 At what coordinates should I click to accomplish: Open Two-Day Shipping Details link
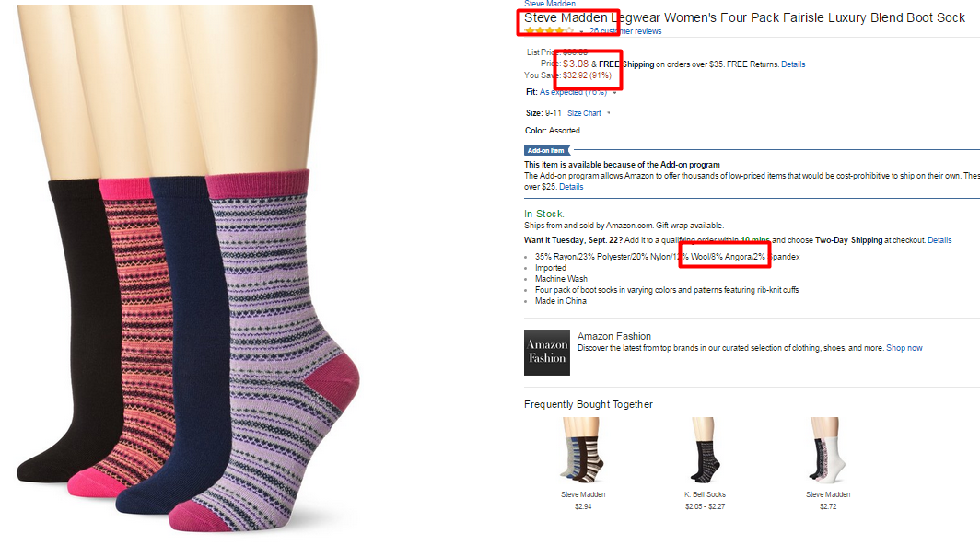click(x=939, y=240)
